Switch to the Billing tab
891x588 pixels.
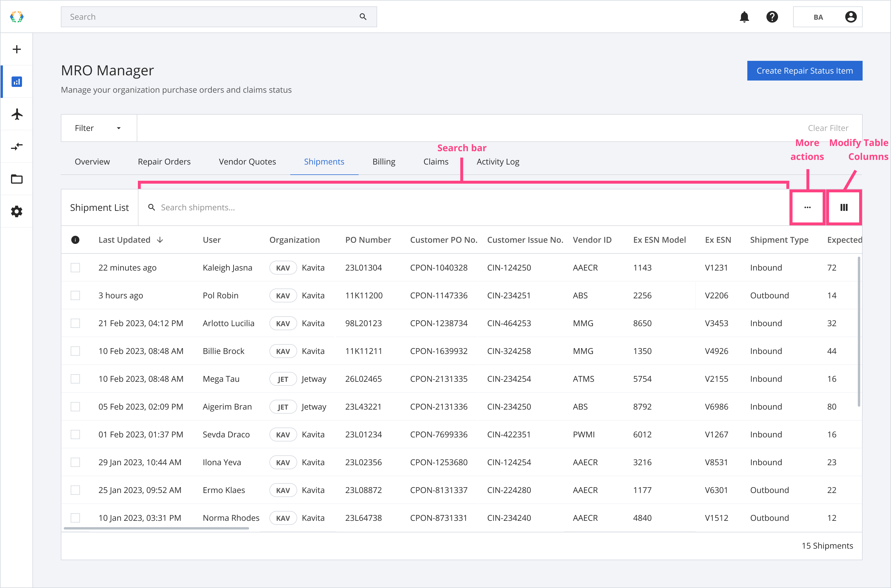click(384, 162)
